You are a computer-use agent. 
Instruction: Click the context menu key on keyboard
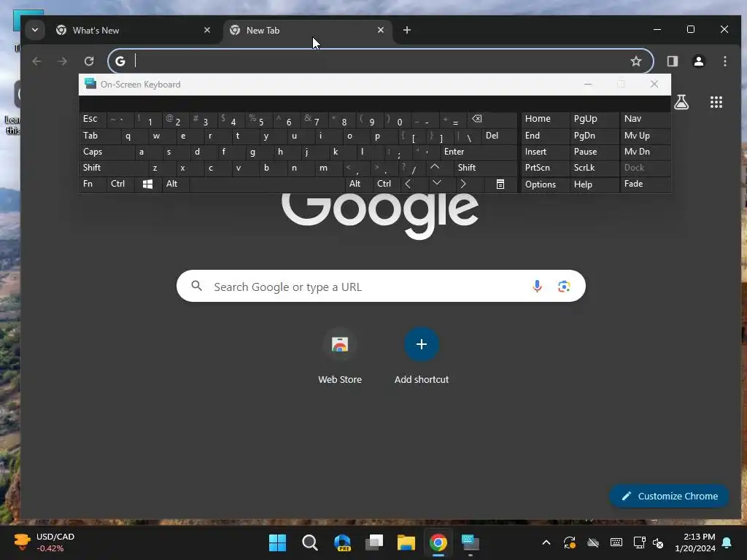500,184
